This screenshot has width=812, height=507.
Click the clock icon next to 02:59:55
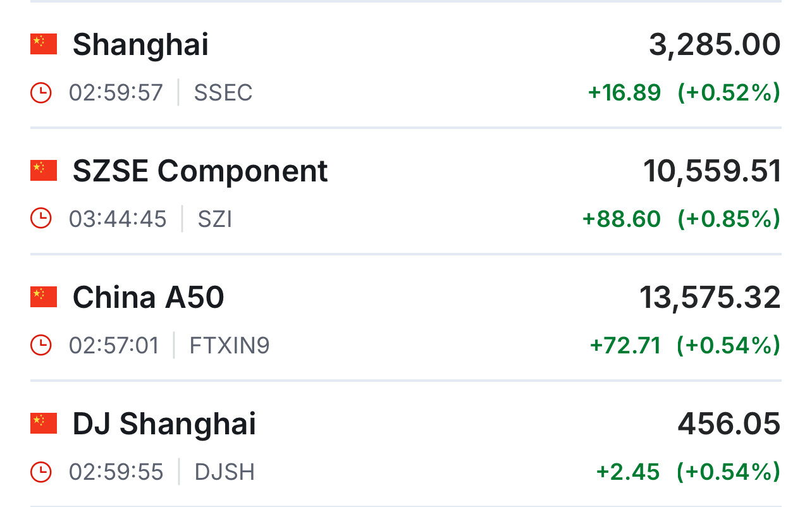point(41,472)
